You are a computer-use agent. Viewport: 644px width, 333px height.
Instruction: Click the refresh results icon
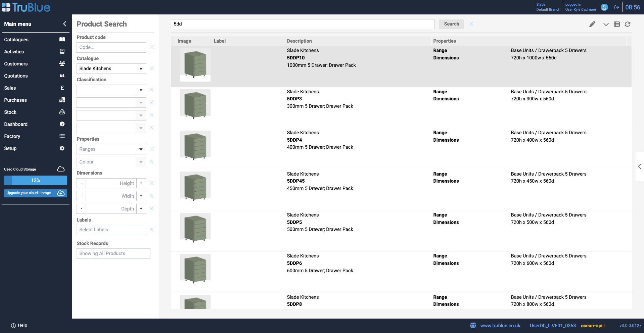click(628, 24)
